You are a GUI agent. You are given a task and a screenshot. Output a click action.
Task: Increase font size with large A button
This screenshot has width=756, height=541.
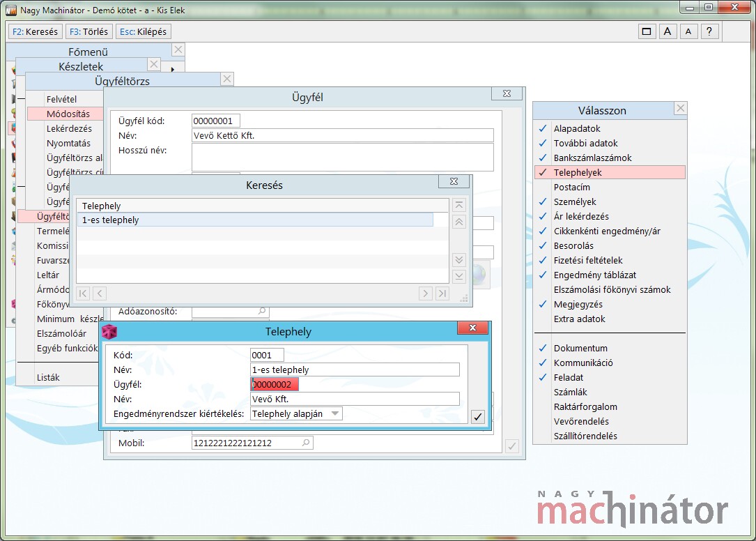pos(668,31)
